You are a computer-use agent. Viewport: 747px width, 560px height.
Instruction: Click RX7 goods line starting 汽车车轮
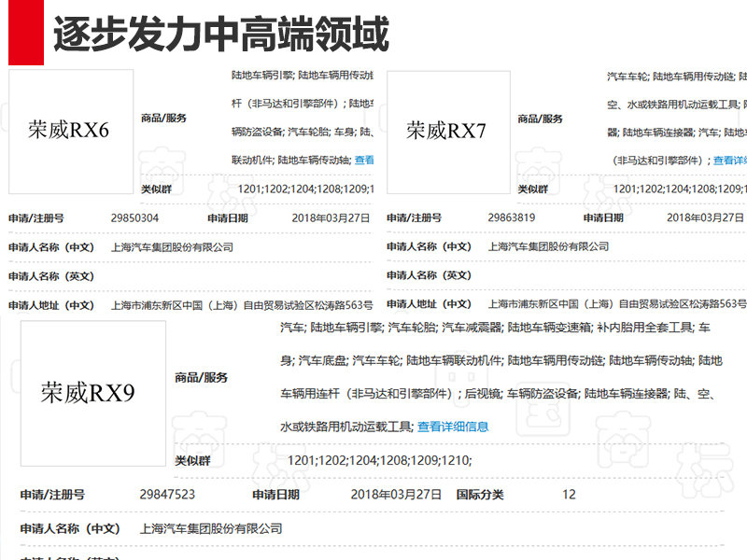677,77
